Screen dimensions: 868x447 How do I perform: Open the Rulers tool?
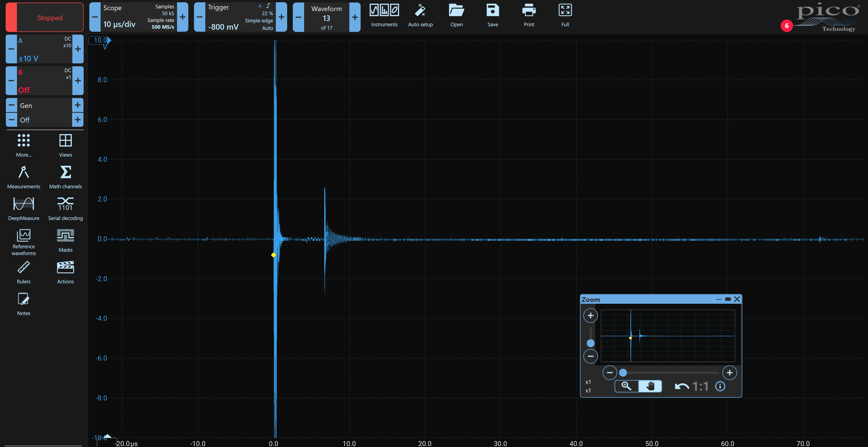click(24, 272)
